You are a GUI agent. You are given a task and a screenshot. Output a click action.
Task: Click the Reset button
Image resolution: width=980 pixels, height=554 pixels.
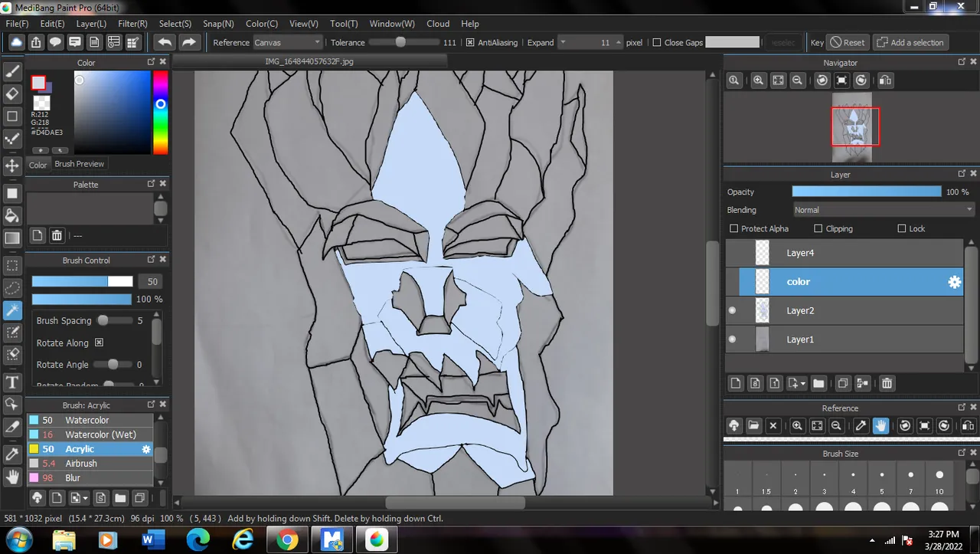point(848,43)
